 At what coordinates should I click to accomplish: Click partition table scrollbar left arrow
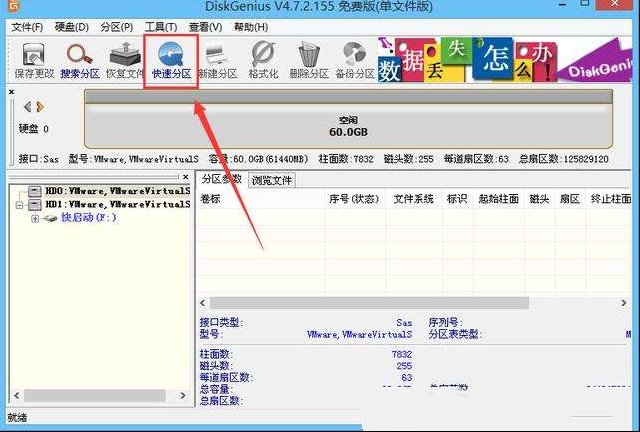click(x=203, y=303)
